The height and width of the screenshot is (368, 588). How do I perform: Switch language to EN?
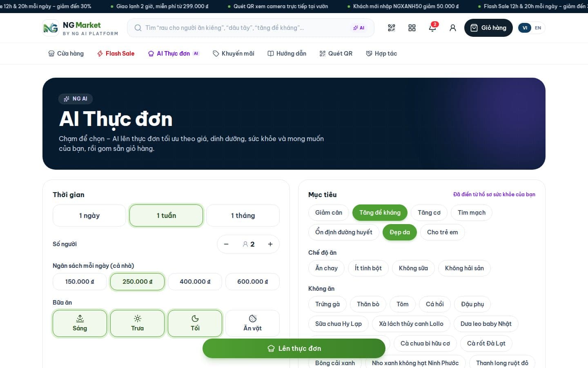(x=538, y=28)
